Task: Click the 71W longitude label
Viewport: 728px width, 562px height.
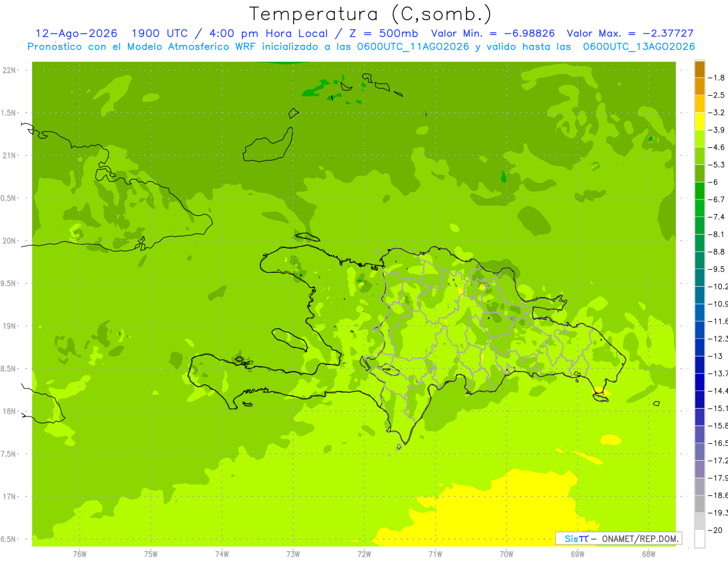Action: click(435, 554)
